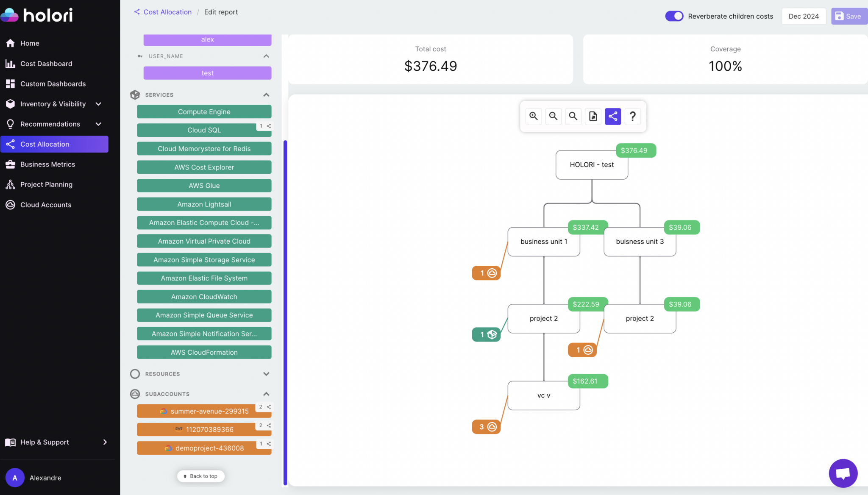Click the share icon on the Cloud SQL chip
This screenshot has width=868, height=495.
click(x=269, y=126)
